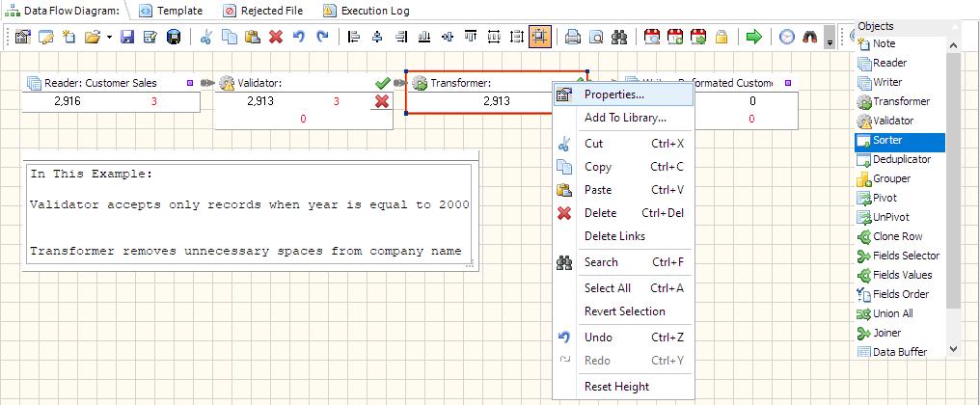
Task: Switch to the Template tab
Action: tap(171, 11)
